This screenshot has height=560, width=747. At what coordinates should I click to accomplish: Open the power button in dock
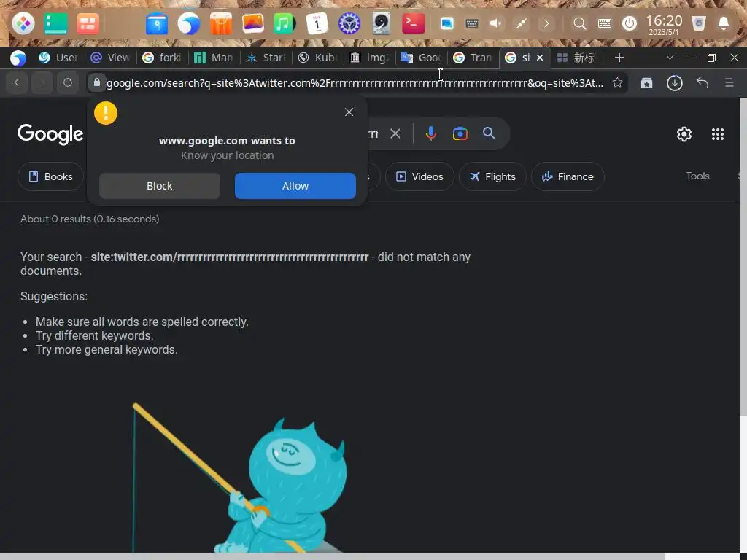630,23
